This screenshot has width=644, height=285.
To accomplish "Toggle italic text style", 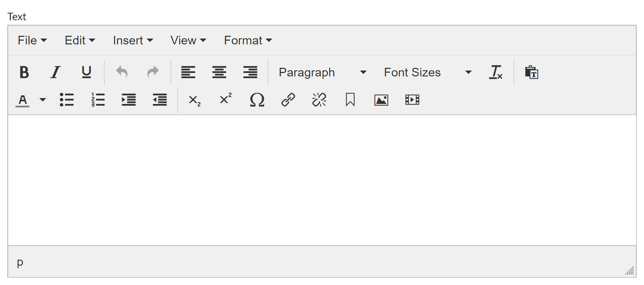I will (55, 72).
